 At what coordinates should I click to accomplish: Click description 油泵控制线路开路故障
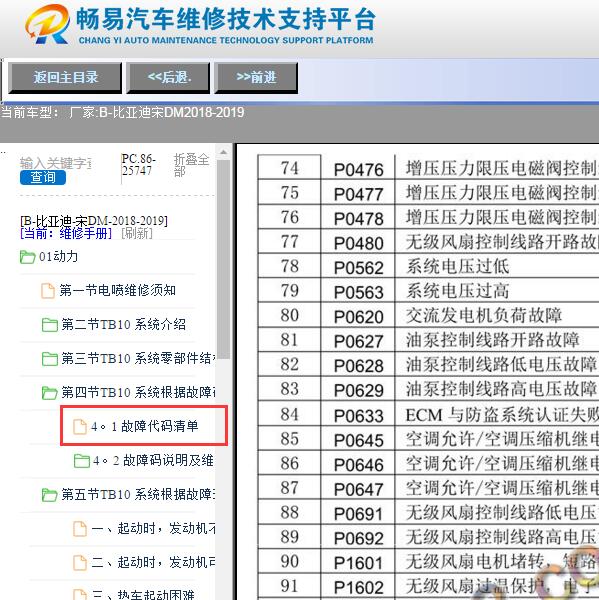click(493, 340)
